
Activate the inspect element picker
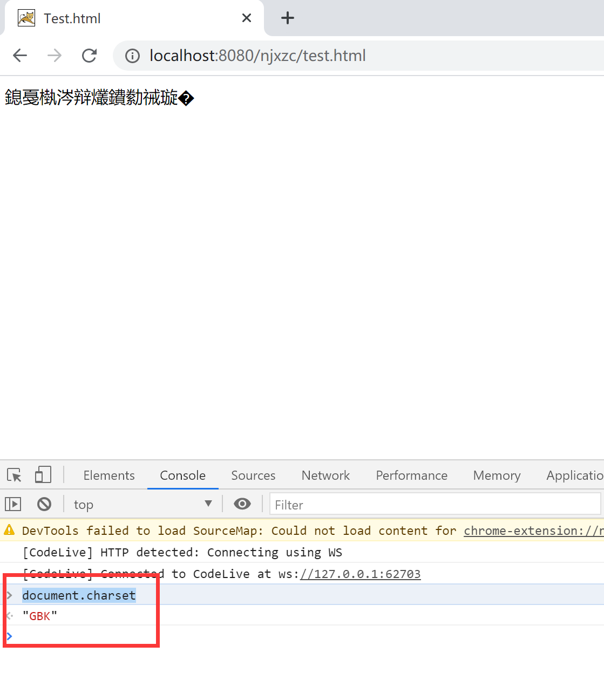15,475
